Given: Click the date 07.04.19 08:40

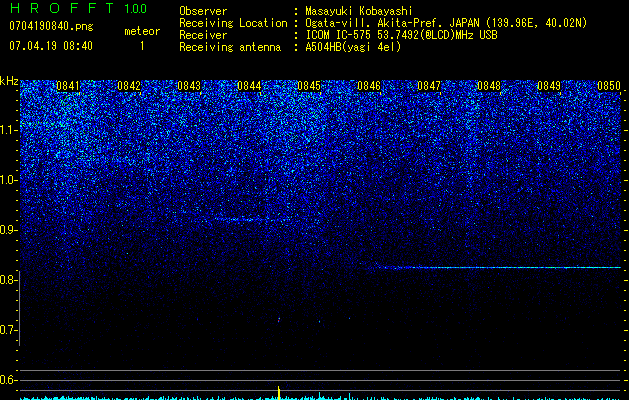Looking at the screenshot, I should coord(51,46).
